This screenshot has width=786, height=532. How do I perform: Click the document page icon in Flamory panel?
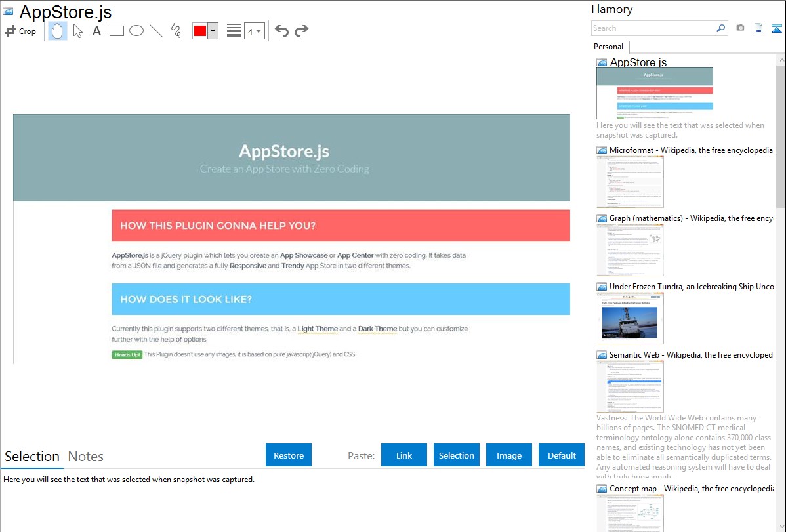point(758,28)
